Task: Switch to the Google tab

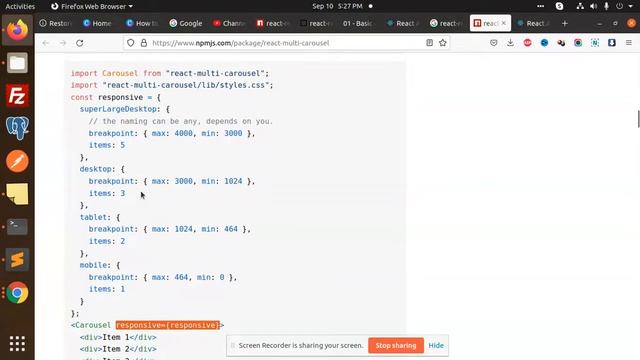Action: [186, 23]
